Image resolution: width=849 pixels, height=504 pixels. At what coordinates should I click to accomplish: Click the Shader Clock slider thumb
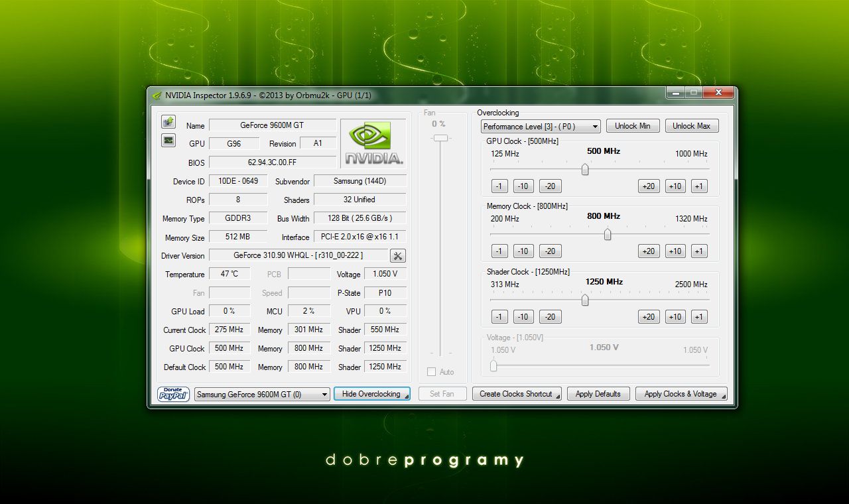(585, 300)
